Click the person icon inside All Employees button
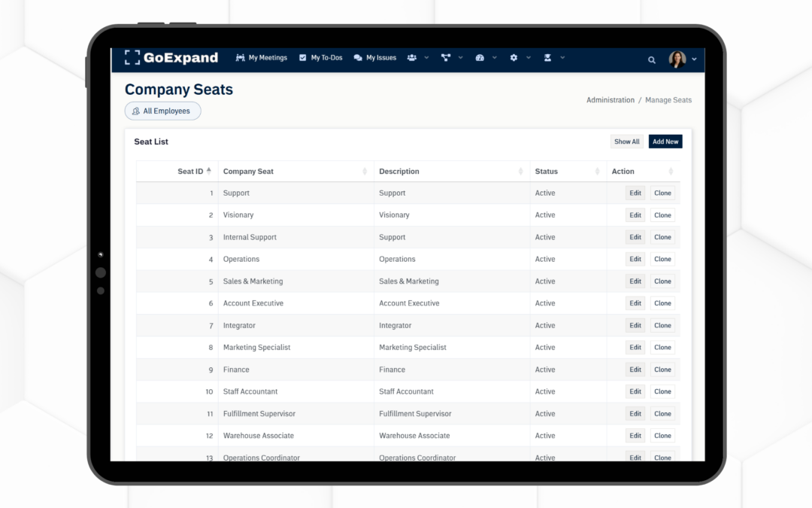Screen dimensions: 812x508 [x=135, y=111]
